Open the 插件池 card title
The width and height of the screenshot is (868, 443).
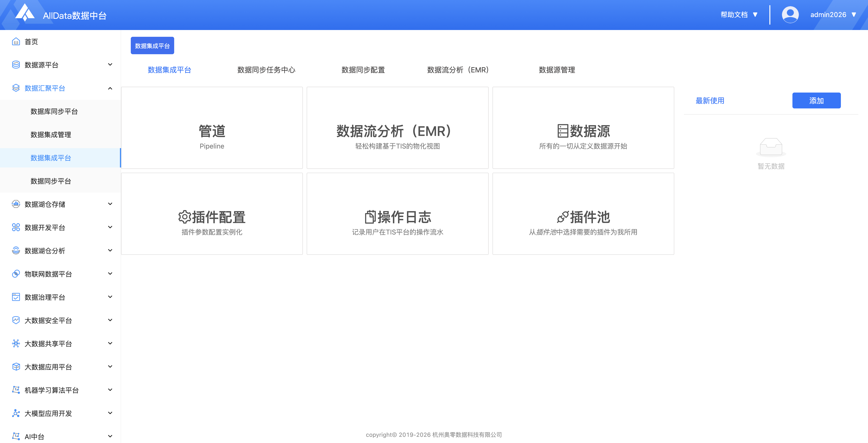pos(590,217)
